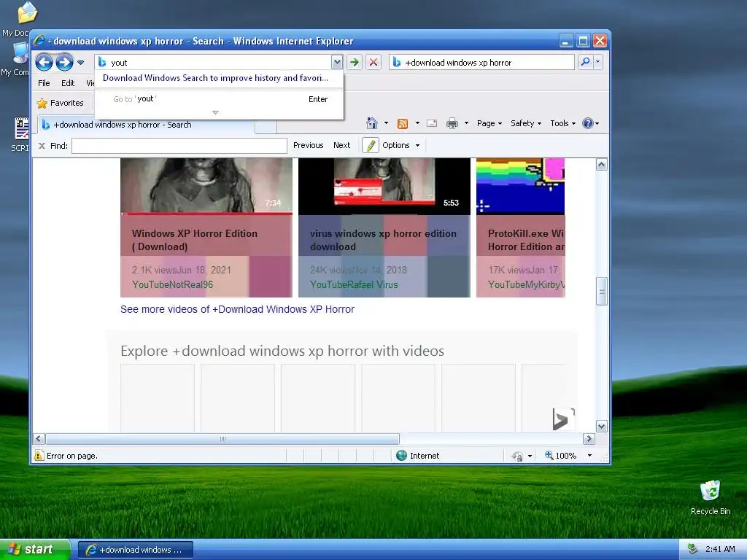The image size is (747, 560).
Task: Click inside the Find text field
Action: coord(179,146)
